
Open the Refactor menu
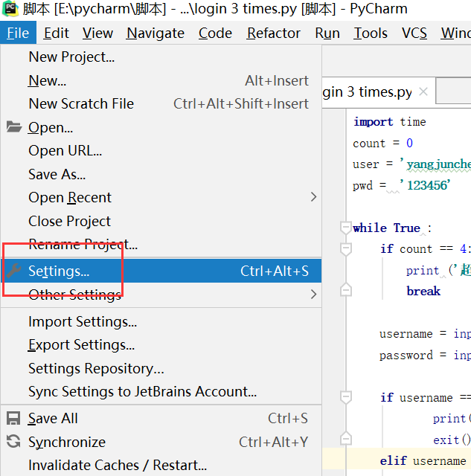[x=273, y=33]
